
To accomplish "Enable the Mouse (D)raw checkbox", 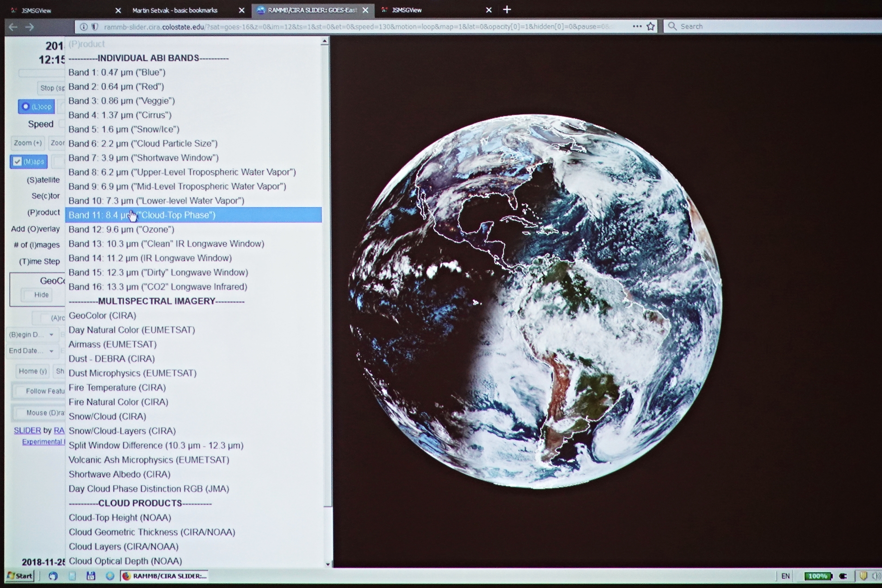I will [x=20, y=413].
